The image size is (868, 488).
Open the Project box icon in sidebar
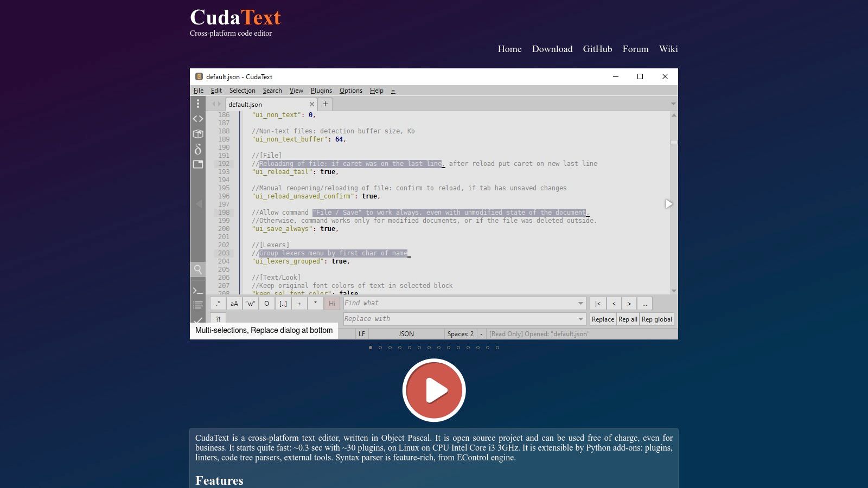198,134
